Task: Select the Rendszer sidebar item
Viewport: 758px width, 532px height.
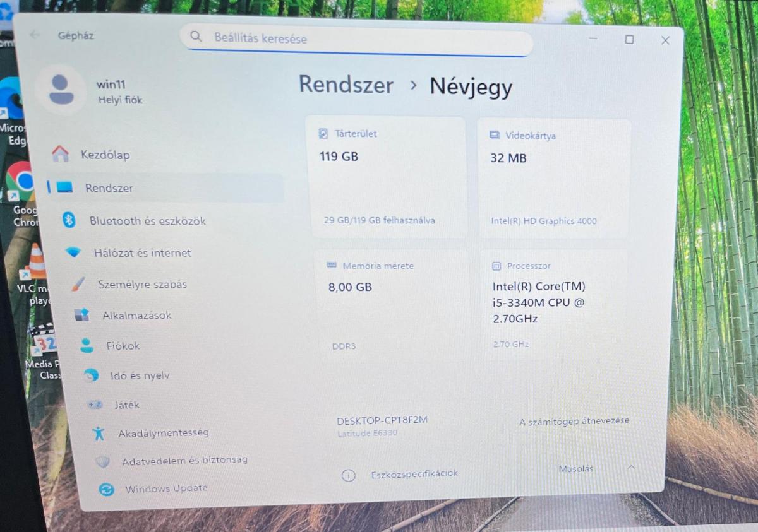Action: click(x=165, y=187)
